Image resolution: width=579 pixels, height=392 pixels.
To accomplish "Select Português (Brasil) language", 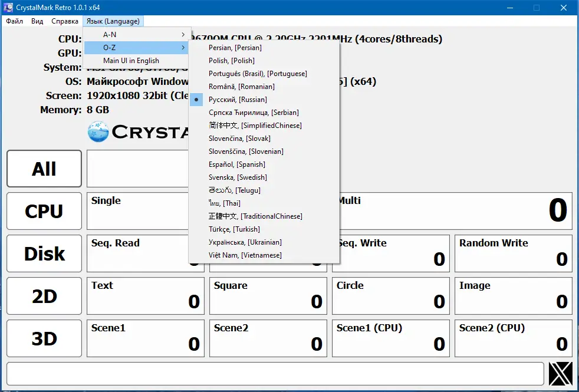I will click(264, 74).
